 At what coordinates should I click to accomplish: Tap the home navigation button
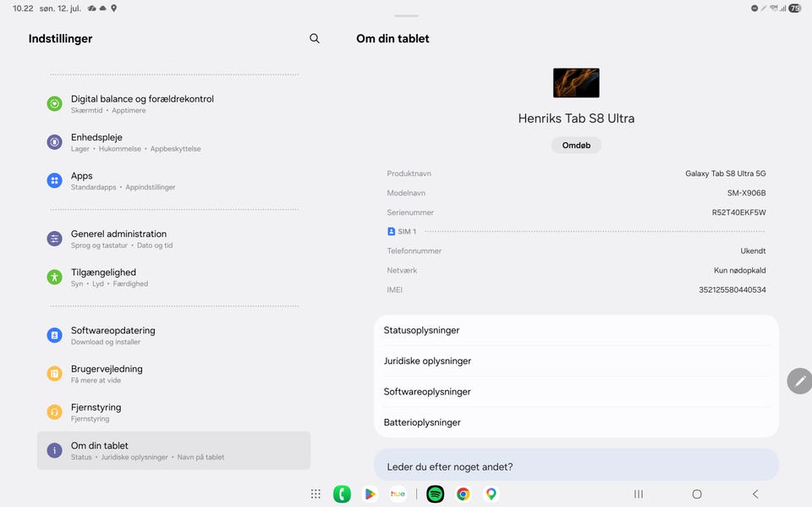click(x=697, y=494)
